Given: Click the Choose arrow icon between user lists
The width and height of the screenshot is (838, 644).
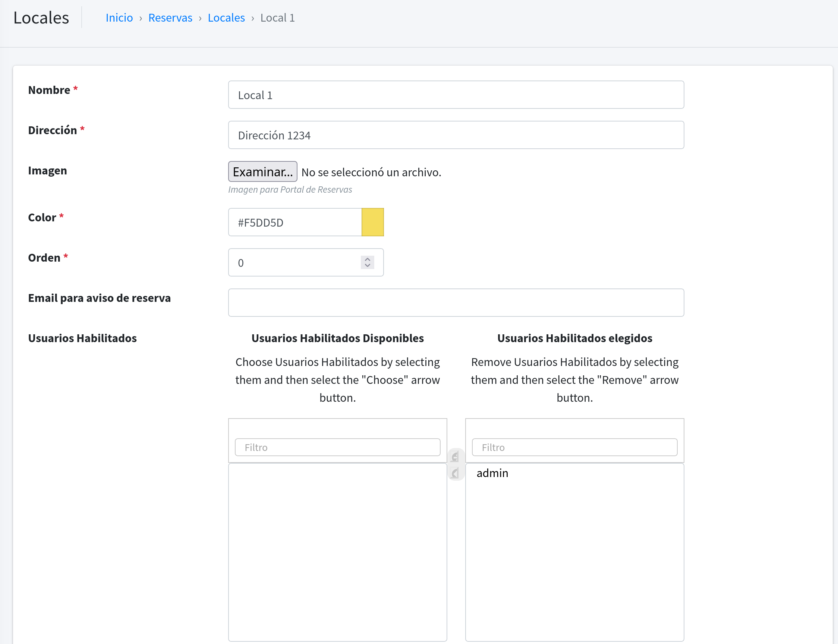Looking at the screenshot, I should (456, 457).
